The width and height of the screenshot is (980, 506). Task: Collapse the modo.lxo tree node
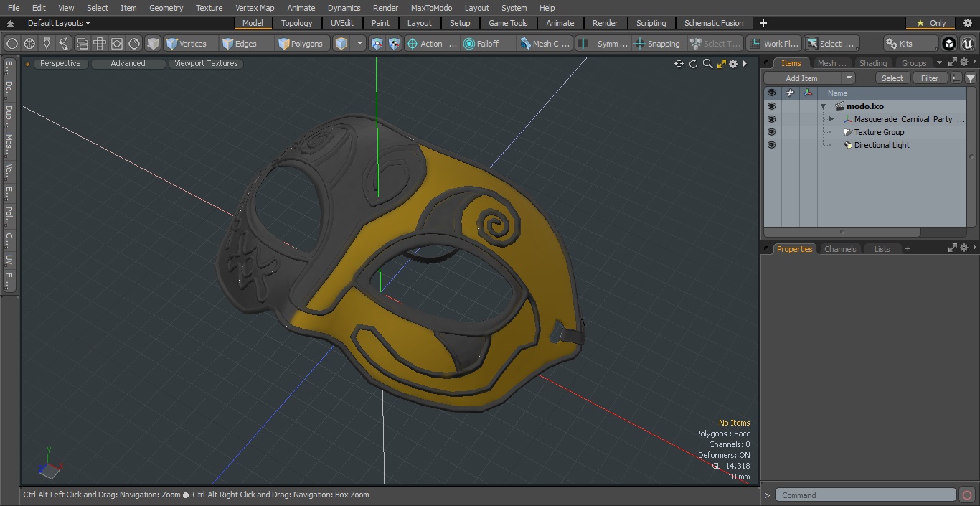pyautogui.click(x=824, y=106)
